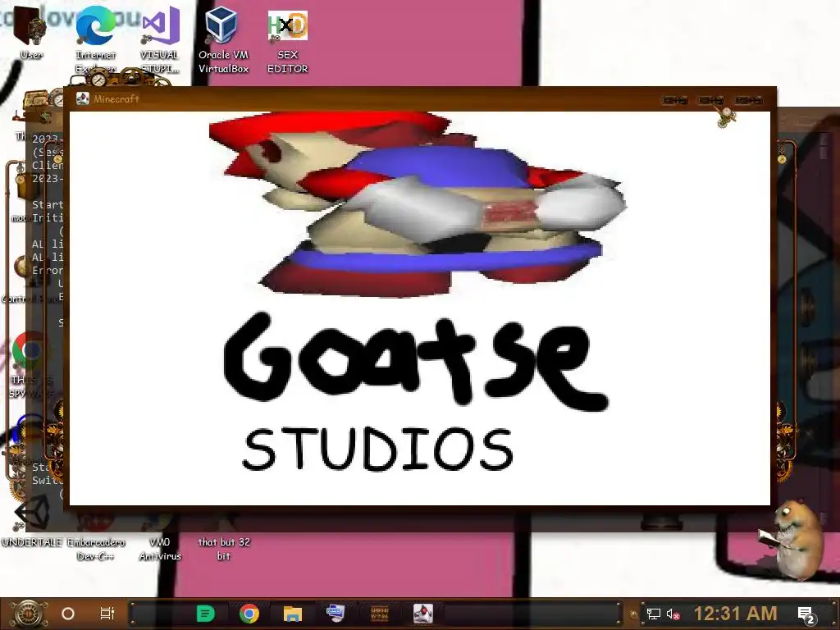
Task: Open File Explorer from the taskbar
Action: coord(293,614)
